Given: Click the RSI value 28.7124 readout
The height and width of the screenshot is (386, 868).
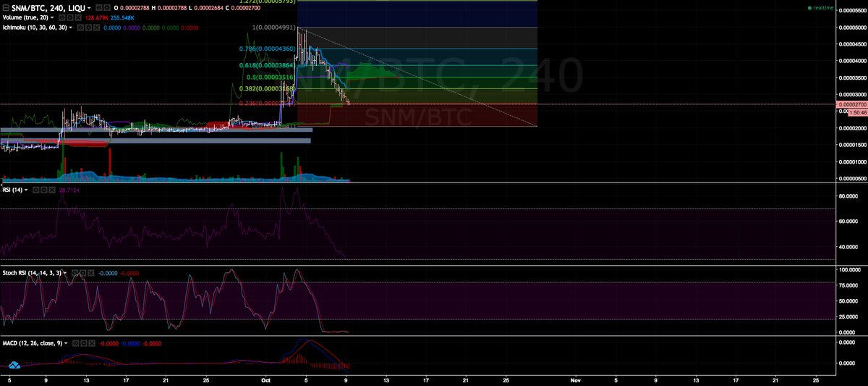Looking at the screenshot, I should (x=69, y=190).
